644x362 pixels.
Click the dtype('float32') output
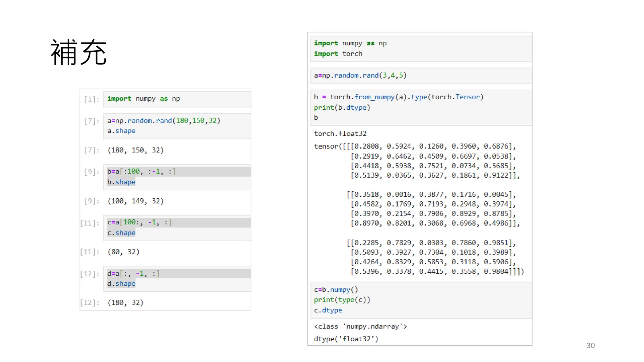click(x=346, y=339)
